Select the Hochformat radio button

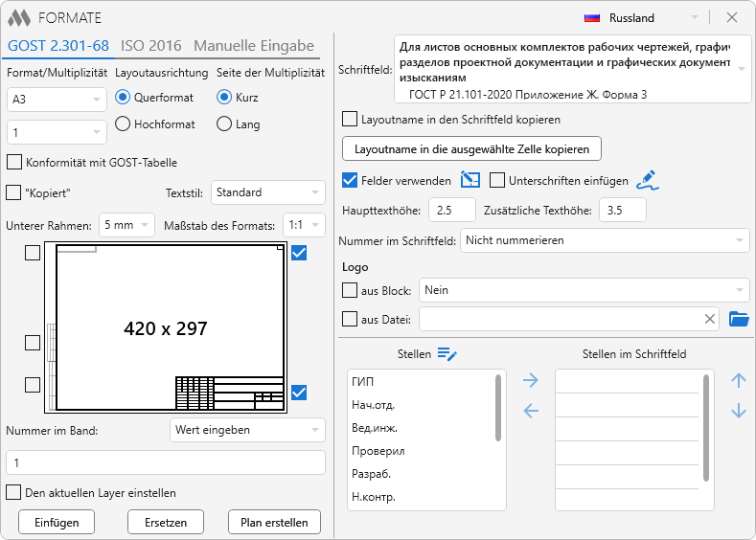coord(123,124)
